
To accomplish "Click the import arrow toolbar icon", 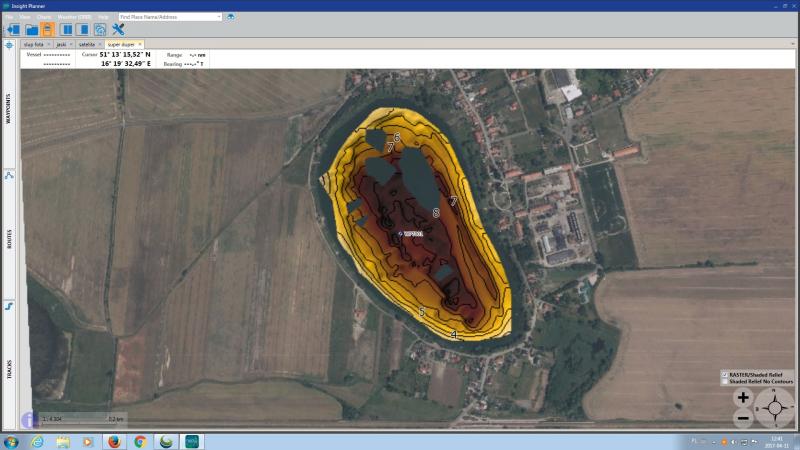I will (13, 30).
